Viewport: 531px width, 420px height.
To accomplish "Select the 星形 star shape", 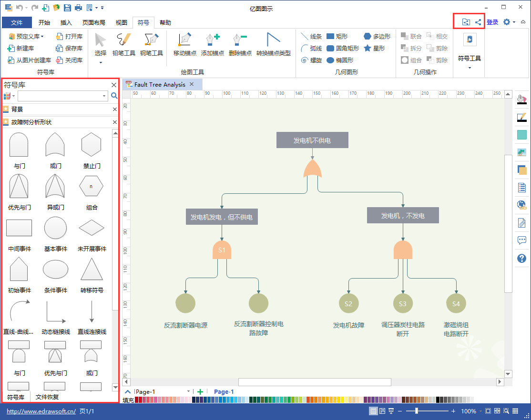I will (x=374, y=49).
